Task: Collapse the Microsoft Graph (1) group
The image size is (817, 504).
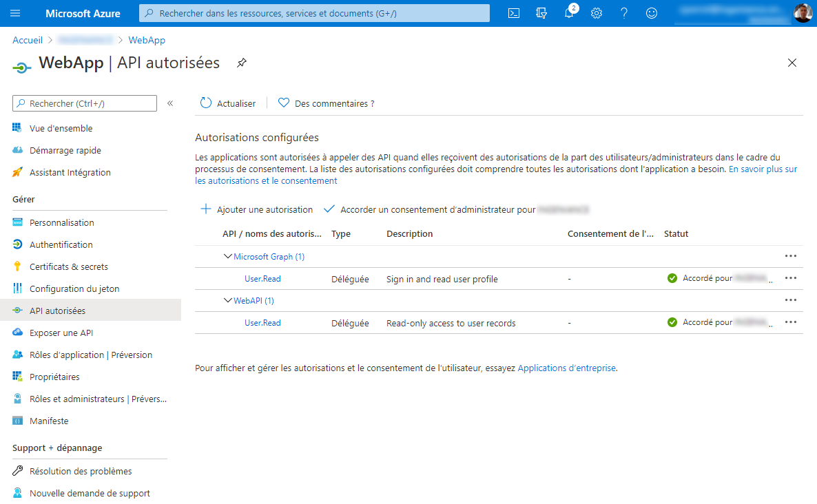Action: (x=227, y=257)
